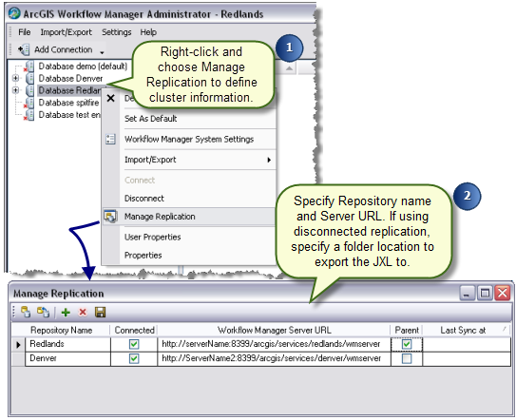Click the denver/wmserver URL cell
Screen dimensions: 516x420
(x=274, y=358)
